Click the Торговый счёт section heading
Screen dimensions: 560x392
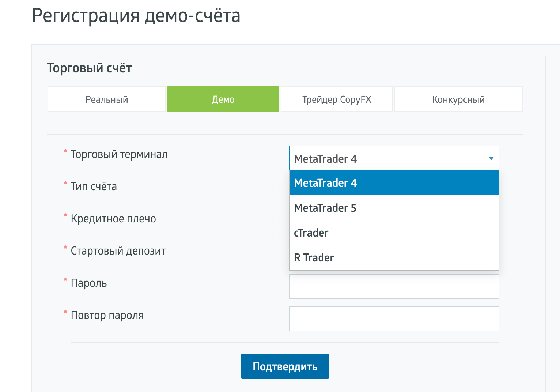point(89,68)
